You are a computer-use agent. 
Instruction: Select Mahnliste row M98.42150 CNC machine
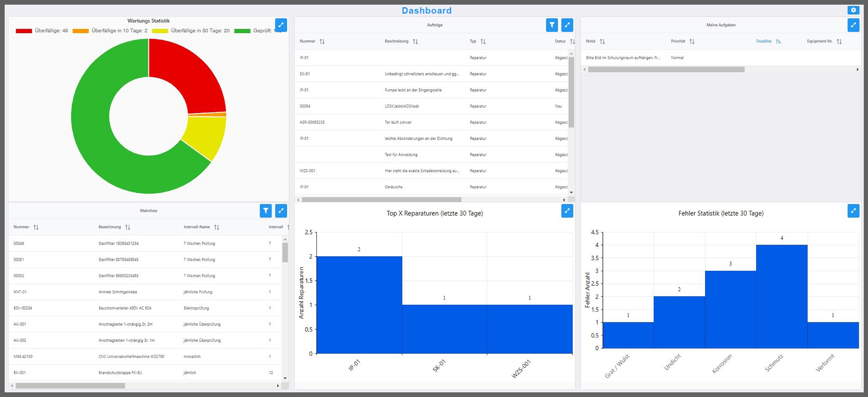pyautogui.click(x=145, y=357)
